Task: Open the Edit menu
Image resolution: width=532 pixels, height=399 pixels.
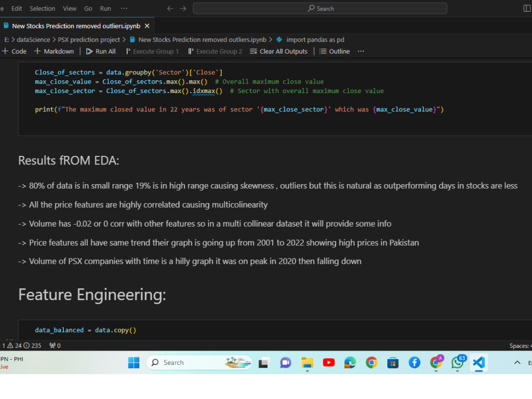Action: coord(16,9)
